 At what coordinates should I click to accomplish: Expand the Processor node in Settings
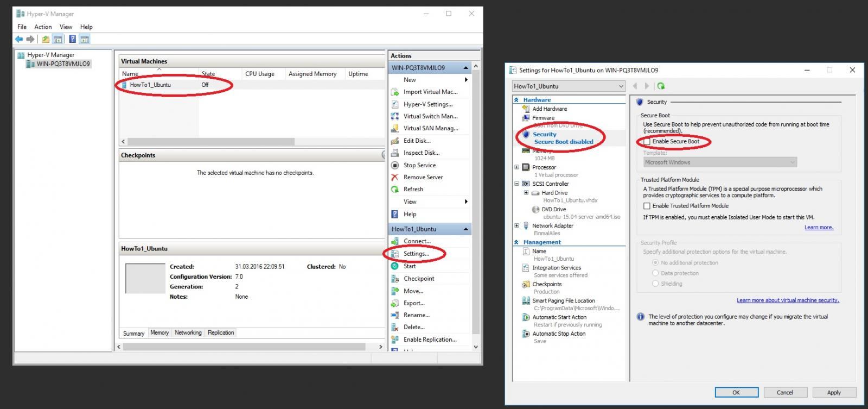point(516,167)
